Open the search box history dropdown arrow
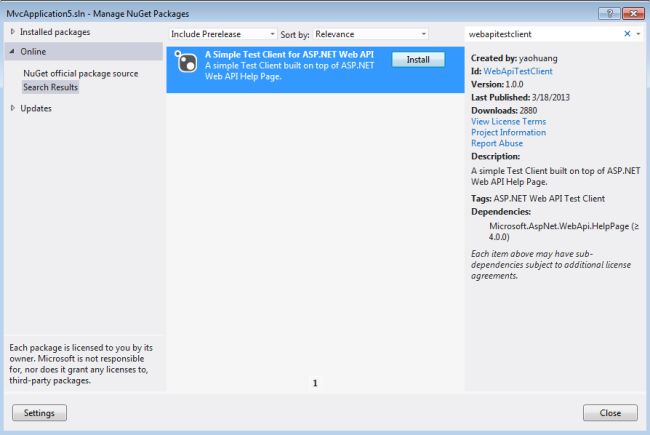The width and height of the screenshot is (650, 435). point(638,34)
